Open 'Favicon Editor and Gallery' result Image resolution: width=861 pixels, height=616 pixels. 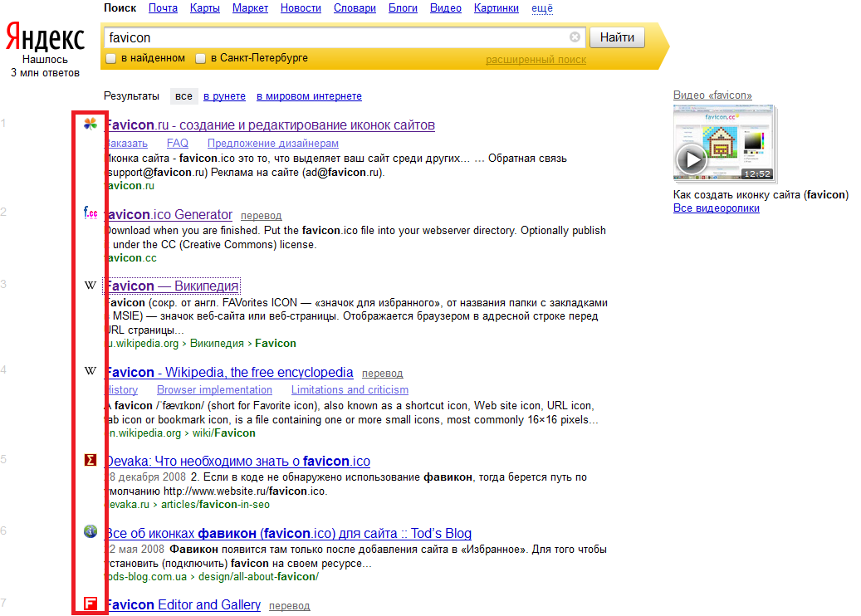tap(183, 605)
